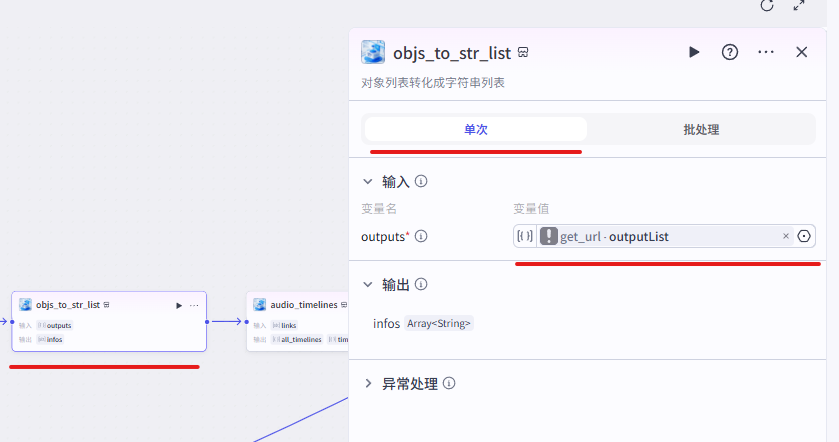The height and width of the screenshot is (442, 839).
Task: Click outputs input tag on canvas node
Action: 55,325
